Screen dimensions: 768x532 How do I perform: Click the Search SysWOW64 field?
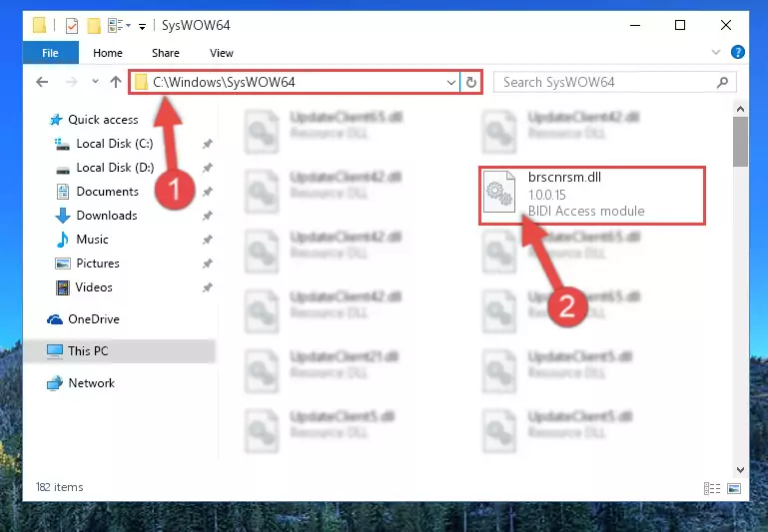(614, 82)
